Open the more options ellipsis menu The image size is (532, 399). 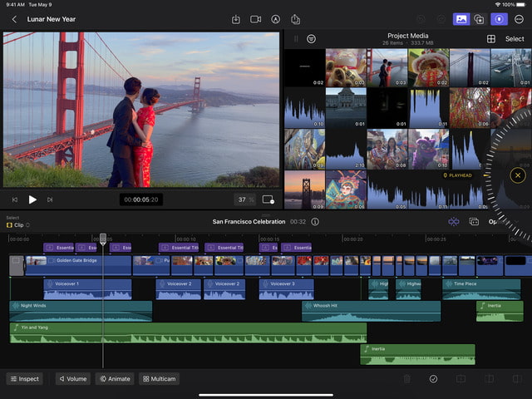click(x=520, y=18)
